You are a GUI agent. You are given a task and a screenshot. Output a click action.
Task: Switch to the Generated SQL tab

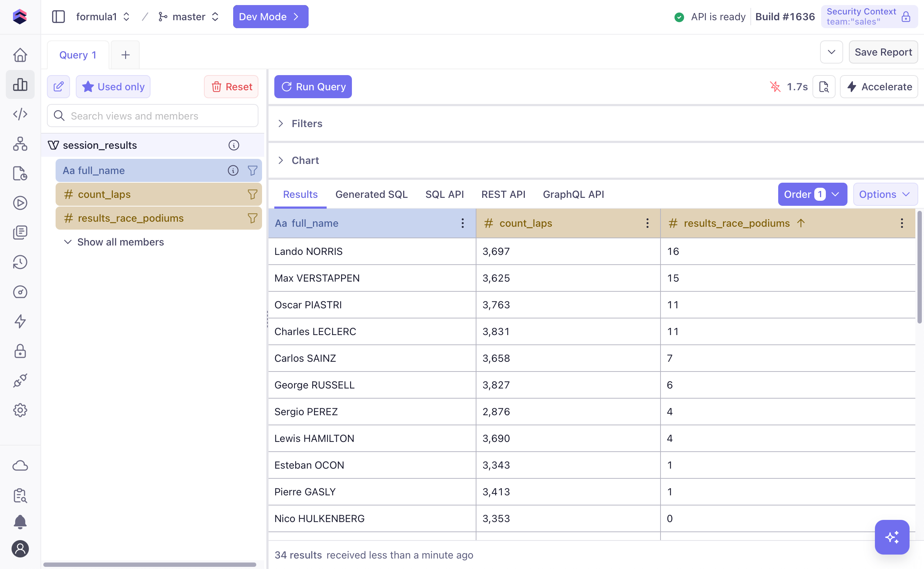371,195
